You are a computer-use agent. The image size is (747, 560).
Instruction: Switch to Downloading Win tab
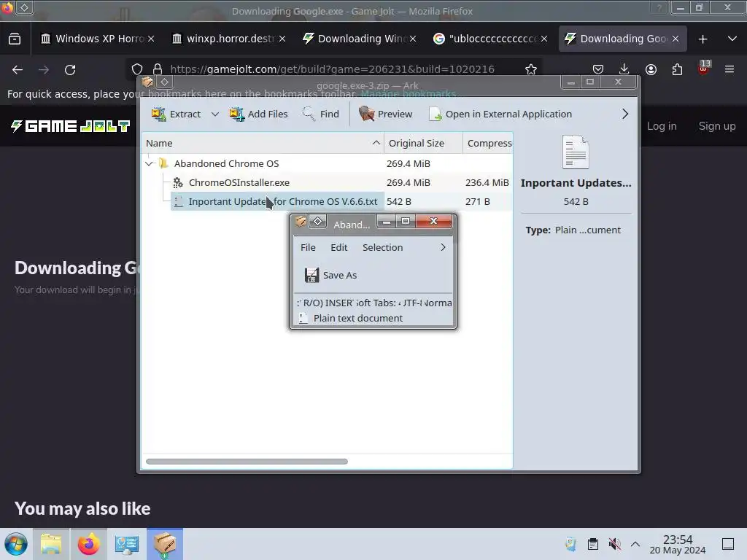(x=360, y=39)
